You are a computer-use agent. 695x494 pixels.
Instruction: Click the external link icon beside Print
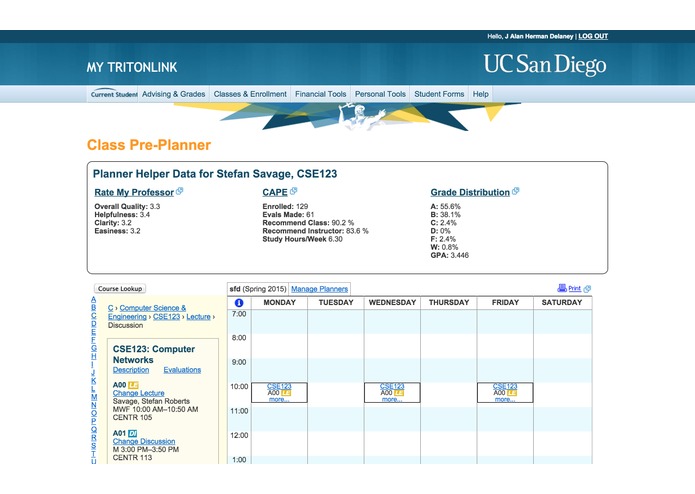(587, 289)
